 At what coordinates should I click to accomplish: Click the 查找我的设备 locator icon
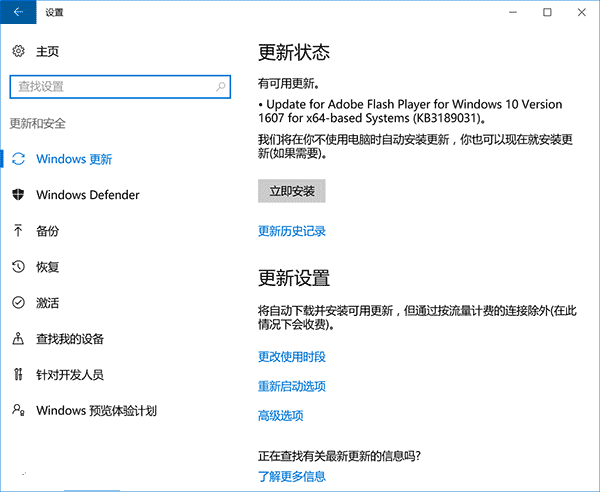tap(18, 339)
